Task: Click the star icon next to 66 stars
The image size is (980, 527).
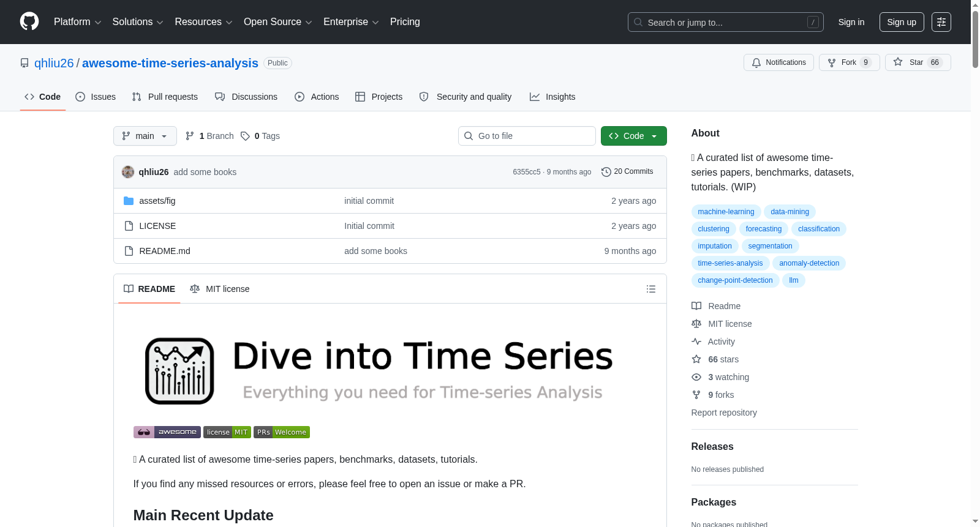Action: click(696, 359)
